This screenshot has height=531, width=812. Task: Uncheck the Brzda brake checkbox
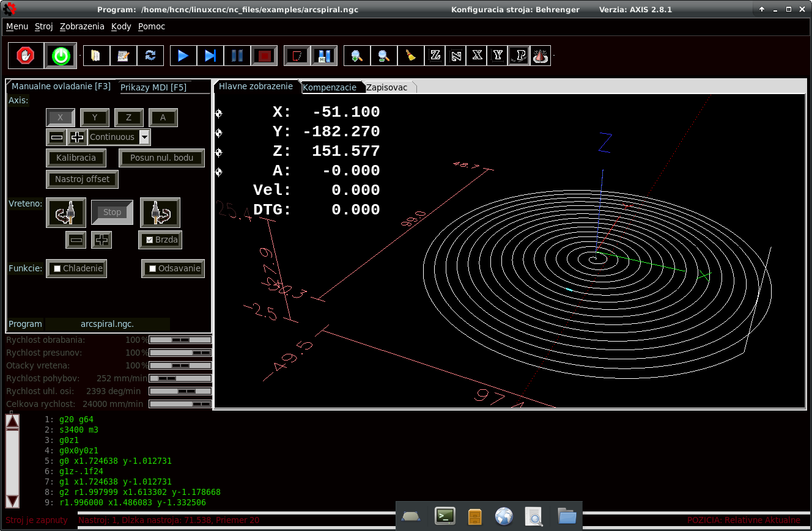click(x=149, y=240)
